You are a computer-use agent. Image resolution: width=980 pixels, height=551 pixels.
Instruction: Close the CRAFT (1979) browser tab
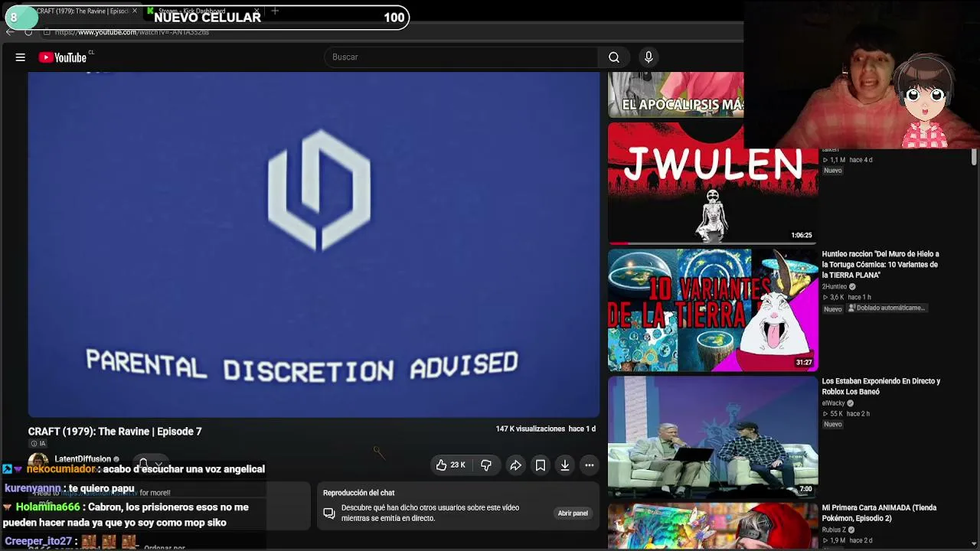(x=135, y=11)
